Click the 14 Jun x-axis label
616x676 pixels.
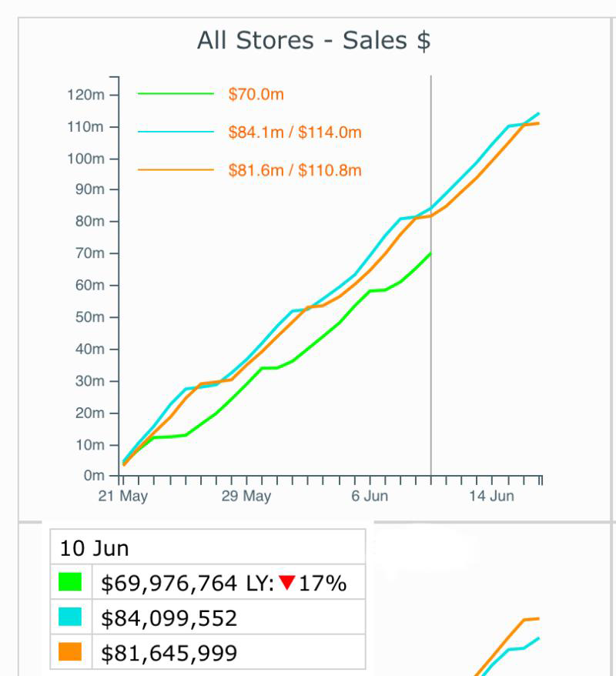click(491, 497)
